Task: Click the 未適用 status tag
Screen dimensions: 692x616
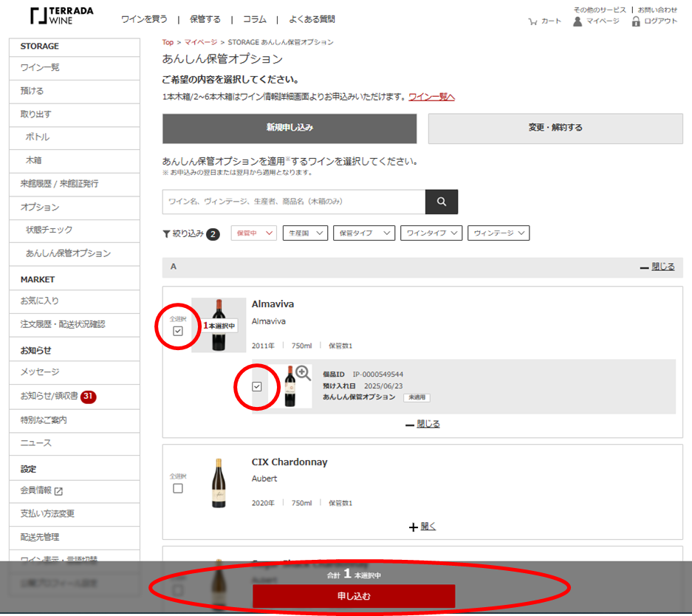Action: click(417, 397)
